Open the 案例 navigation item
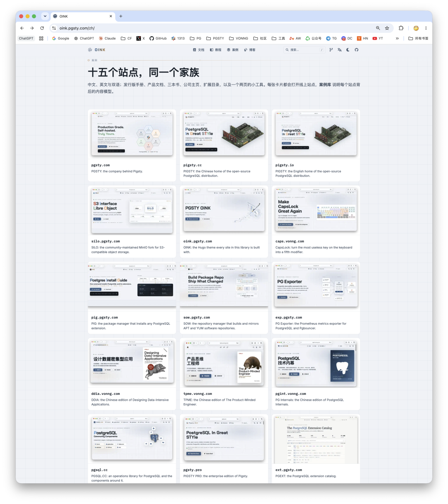448x504 pixels. (233, 50)
